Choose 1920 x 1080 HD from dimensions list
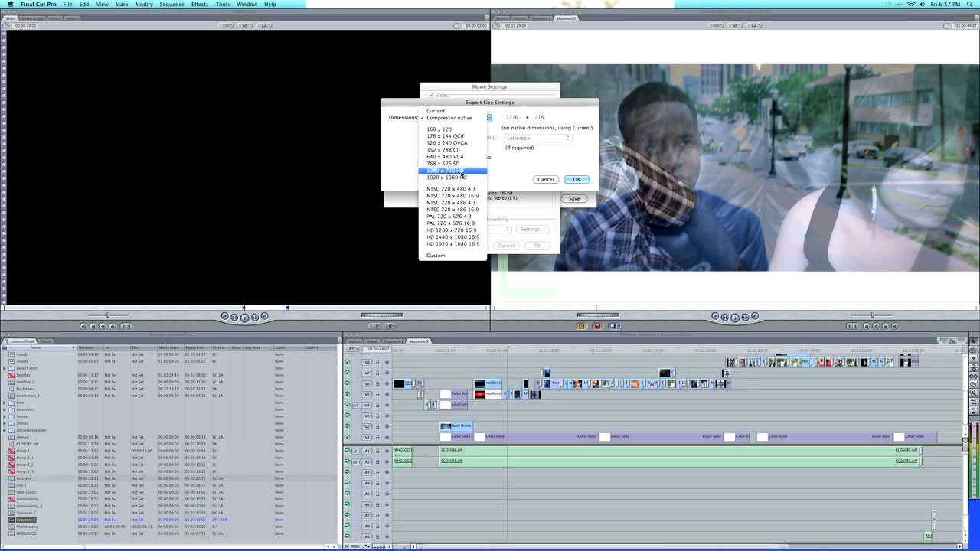The width and height of the screenshot is (980, 551). coord(452,178)
